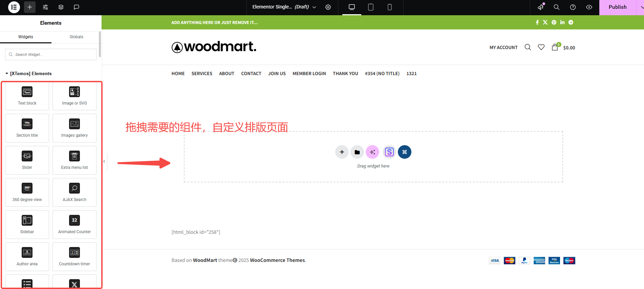Open the Structure layers icon
Screen dimensions: 644x289
(x=61, y=7)
